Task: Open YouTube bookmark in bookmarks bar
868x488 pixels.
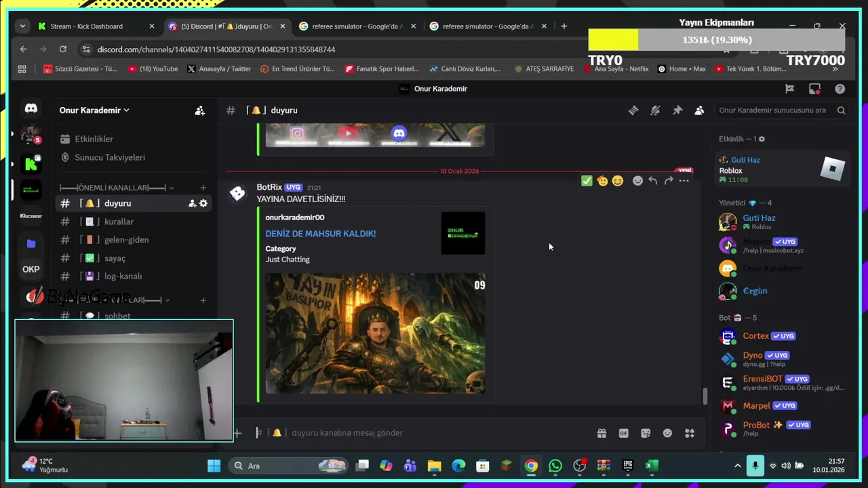Action: click(153, 69)
